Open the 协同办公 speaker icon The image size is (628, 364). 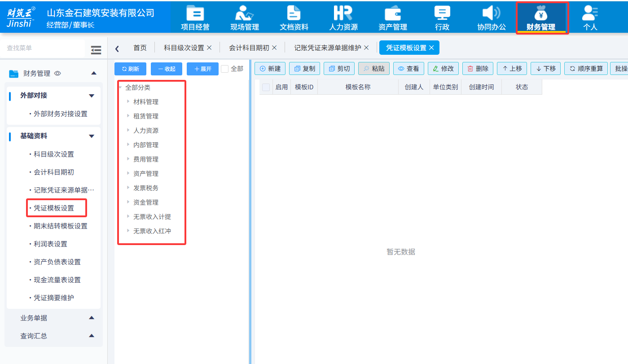point(492,13)
